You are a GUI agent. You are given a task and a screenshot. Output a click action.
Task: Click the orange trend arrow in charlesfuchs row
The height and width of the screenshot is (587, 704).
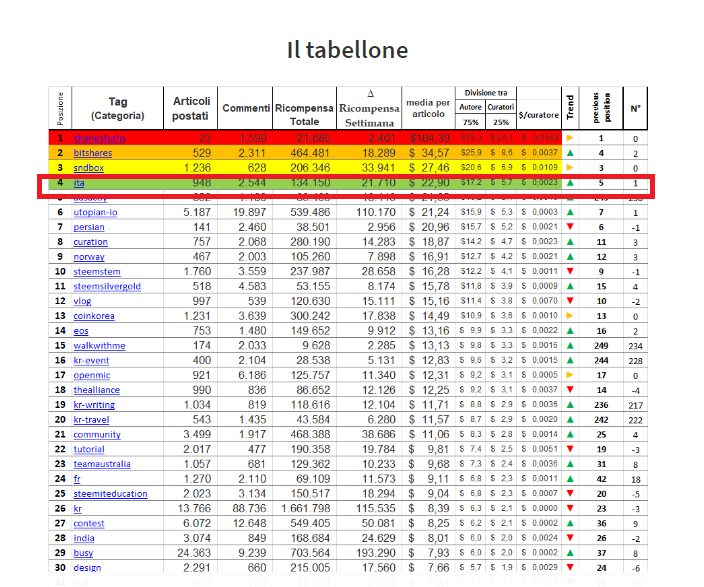570,138
